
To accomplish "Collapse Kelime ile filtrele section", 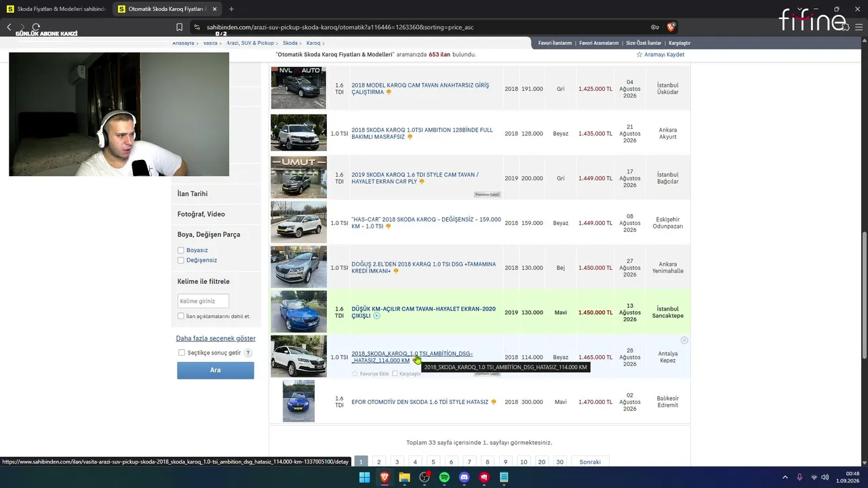I will 203,281.
